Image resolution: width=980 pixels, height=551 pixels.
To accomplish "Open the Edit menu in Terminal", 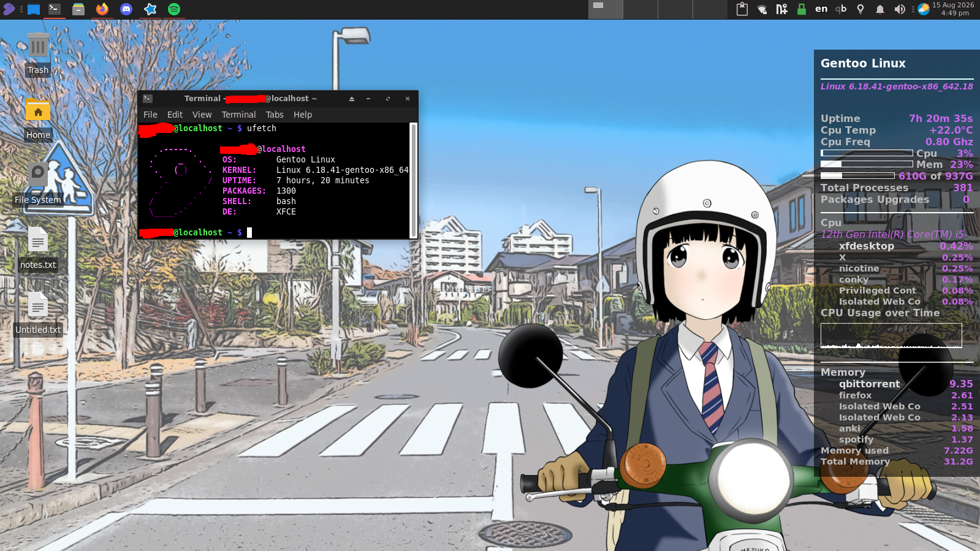I will point(175,115).
